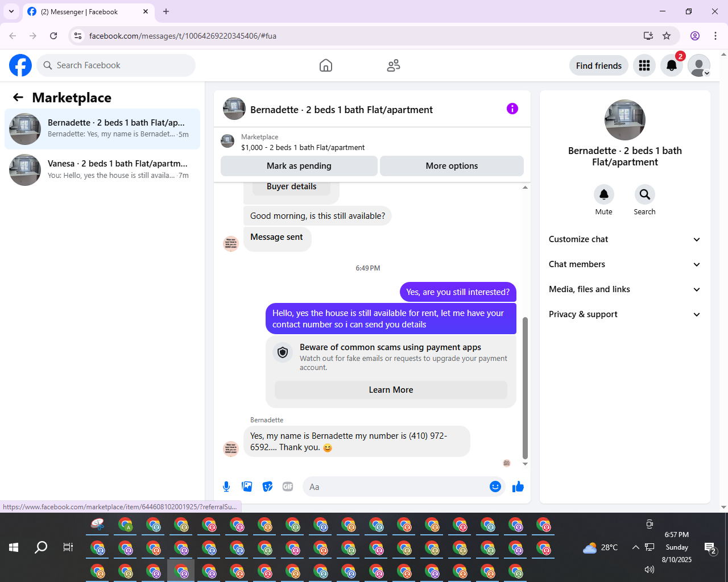This screenshot has width=728, height=582.
Task: Open the emoji picker in message box
Action: click(495, 487)
